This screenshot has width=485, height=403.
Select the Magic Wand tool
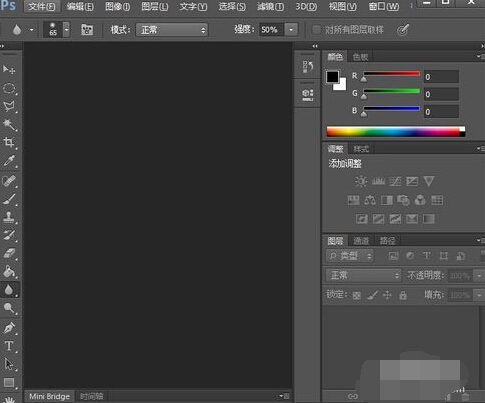pyautogui.click(x=9, y=125)
